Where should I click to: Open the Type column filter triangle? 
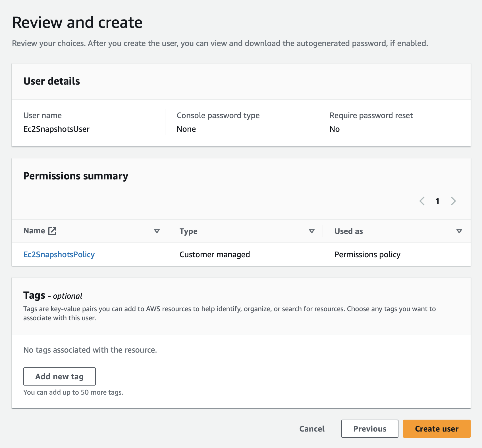pos(312,231)
